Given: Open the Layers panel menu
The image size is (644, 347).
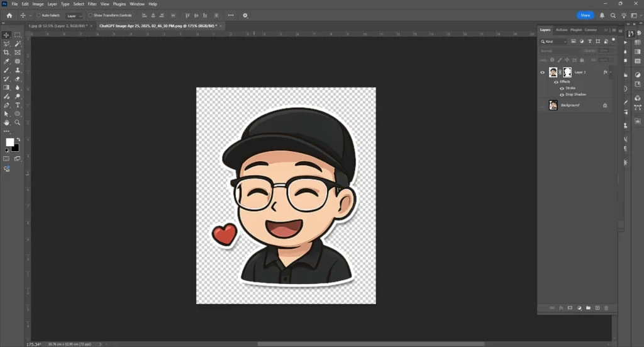Looking at the screenshot, I should click(x=614, y=30).
